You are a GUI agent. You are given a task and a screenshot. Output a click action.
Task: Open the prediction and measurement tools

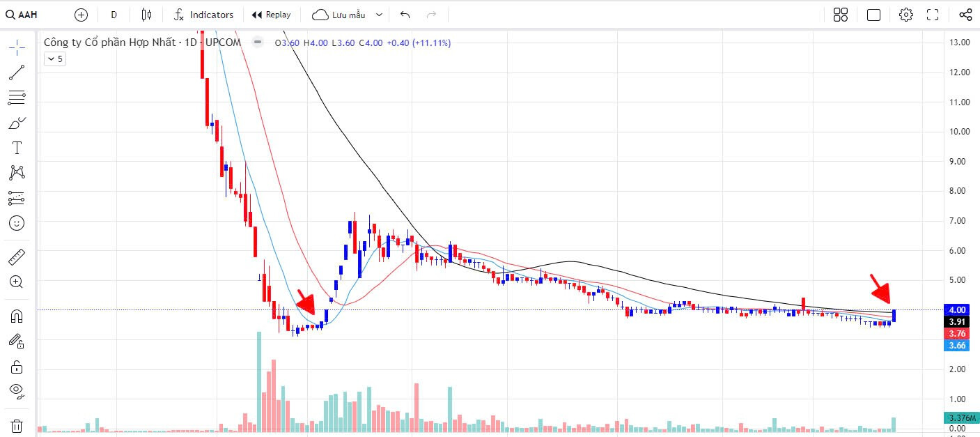(x=17, y=198)
